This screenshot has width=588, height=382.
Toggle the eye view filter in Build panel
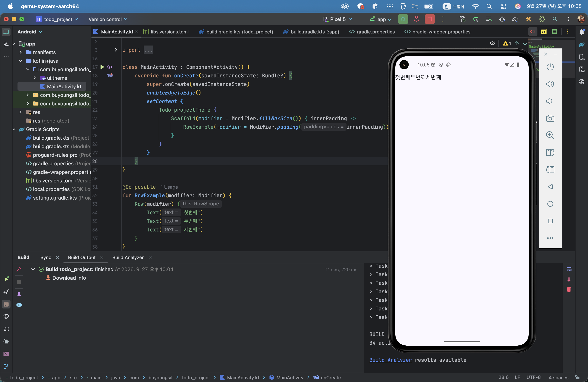click(19, 305)
